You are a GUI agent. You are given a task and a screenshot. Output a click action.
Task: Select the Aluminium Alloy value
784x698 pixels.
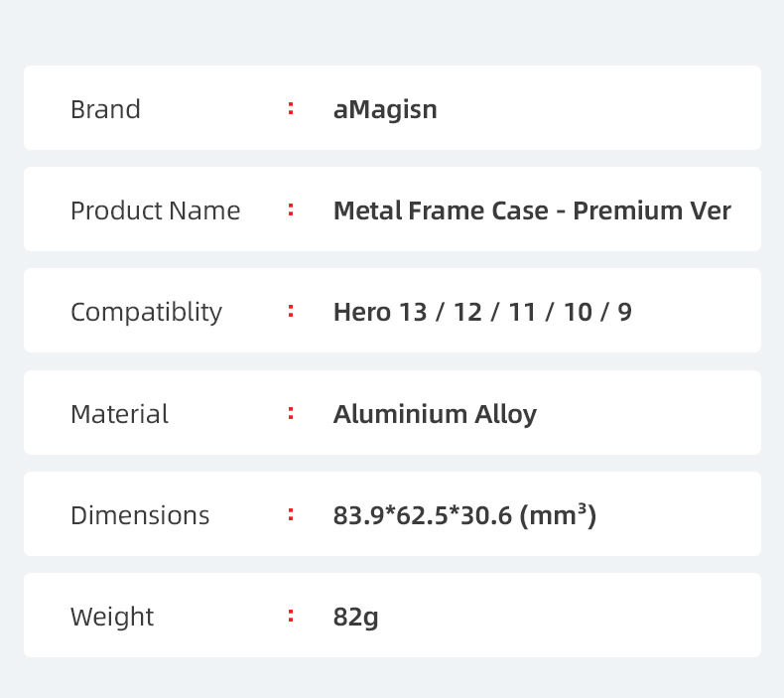(x=435, y=414)
